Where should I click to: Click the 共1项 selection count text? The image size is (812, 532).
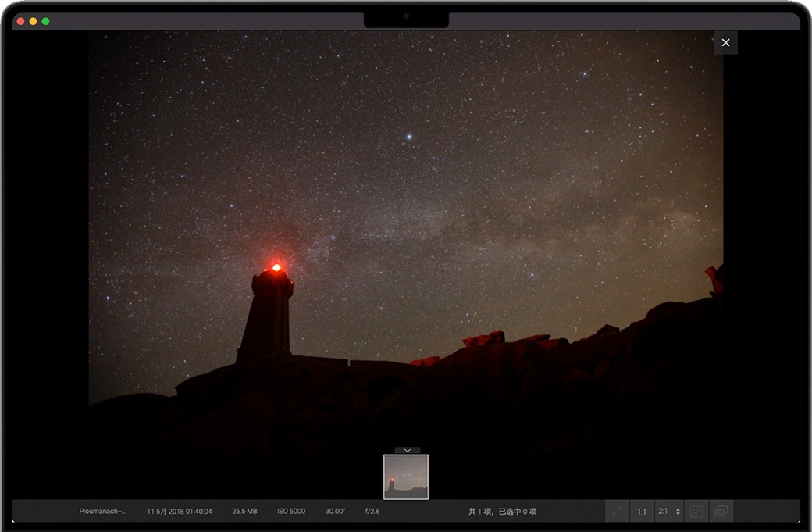502,512
